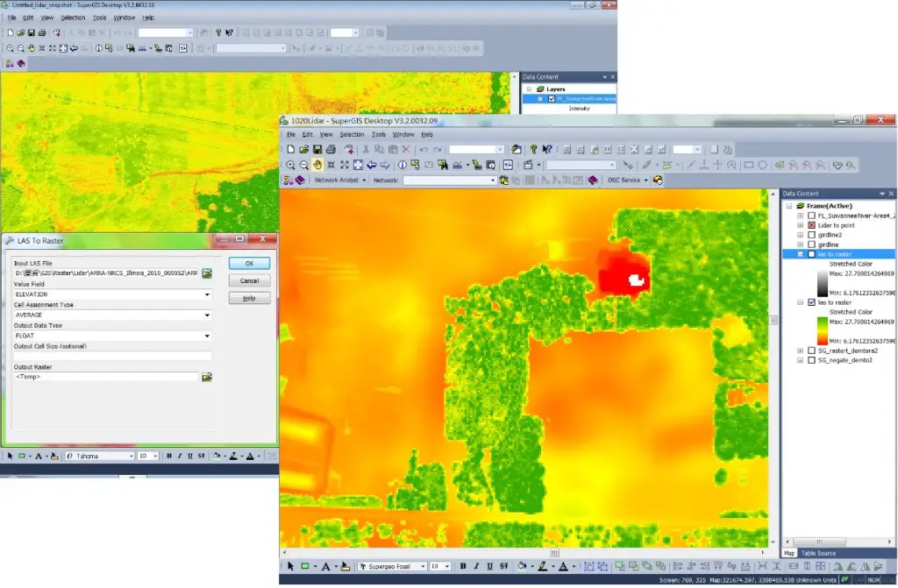Open the OGC Service dropdown

pyautogui.click(x=628, y=181)
